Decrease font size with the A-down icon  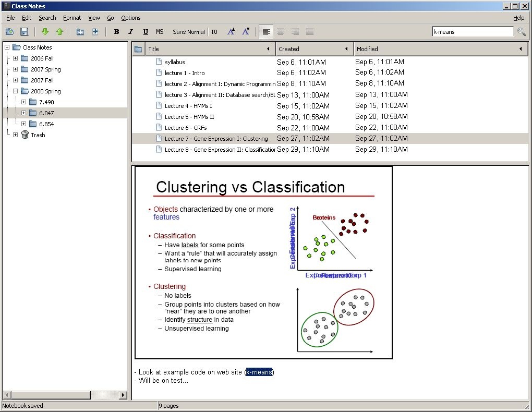pos(246,32)
